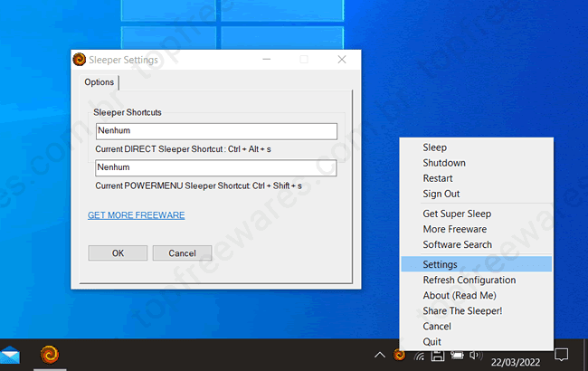Click the speaker volume tray icon
Screen dimensions: 588x371
[476, 356]
